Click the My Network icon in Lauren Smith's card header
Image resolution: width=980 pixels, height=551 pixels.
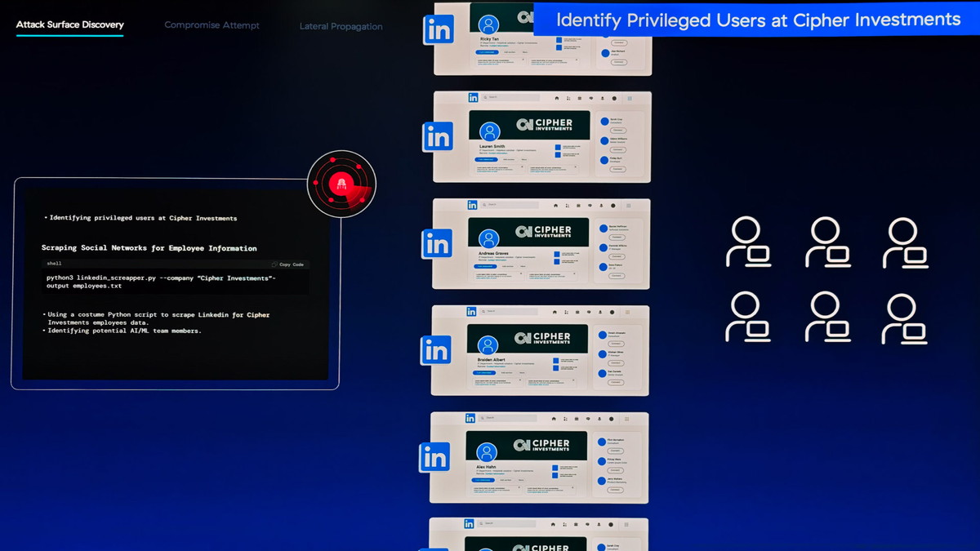pos(568,99)
